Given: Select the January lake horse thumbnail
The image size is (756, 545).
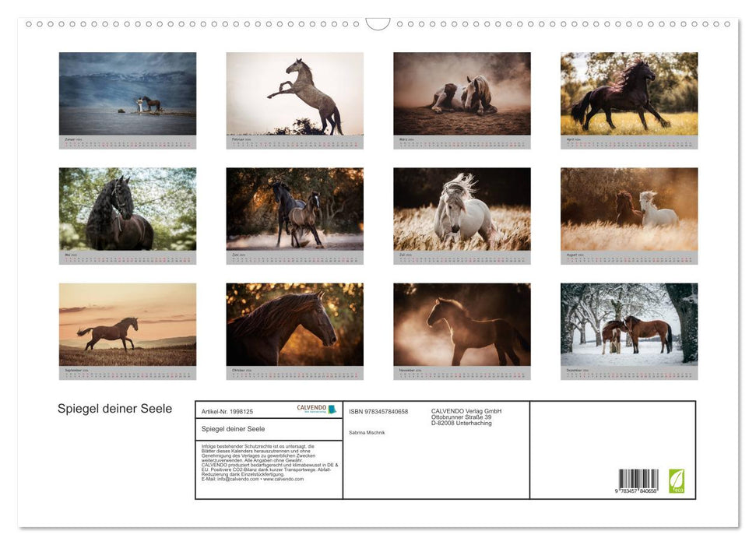Looking at the screenshot, I should (x=128, y=94).
